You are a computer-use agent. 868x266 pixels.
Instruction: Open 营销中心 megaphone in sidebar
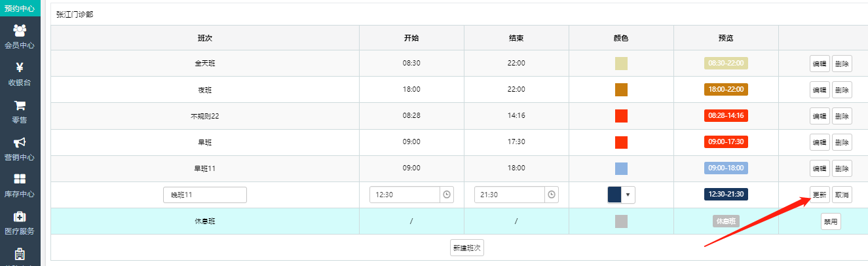[20, 149]
